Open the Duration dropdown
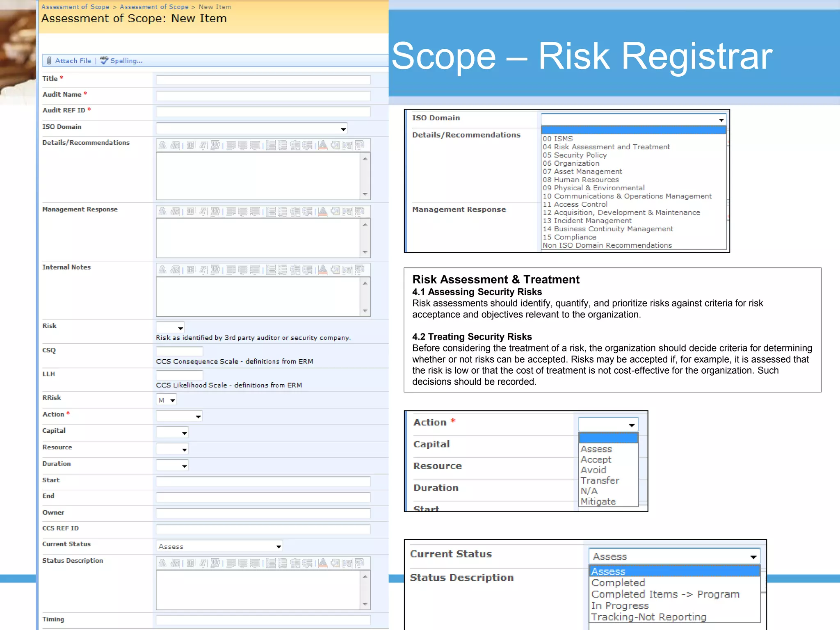The image size is (840, 630). [x=172, y=466]
